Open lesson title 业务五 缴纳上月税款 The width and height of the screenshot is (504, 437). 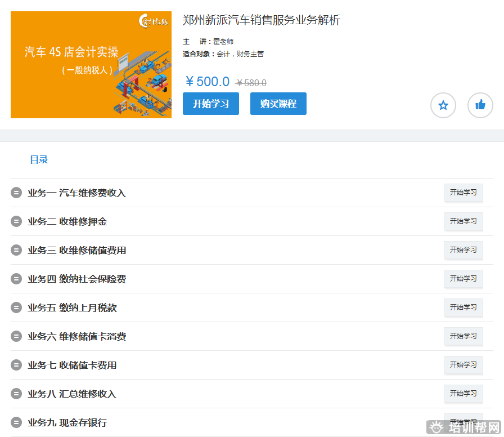point(73,307)
